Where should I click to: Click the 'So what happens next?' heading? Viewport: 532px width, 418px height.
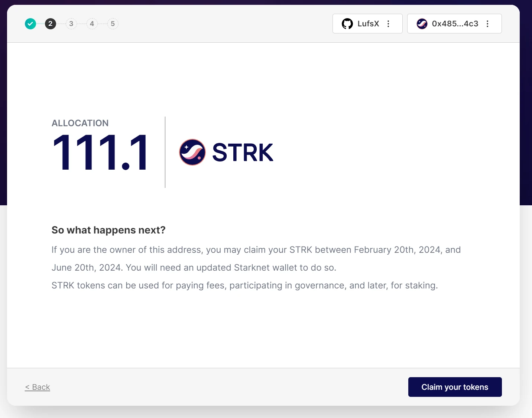coord(108,230)
